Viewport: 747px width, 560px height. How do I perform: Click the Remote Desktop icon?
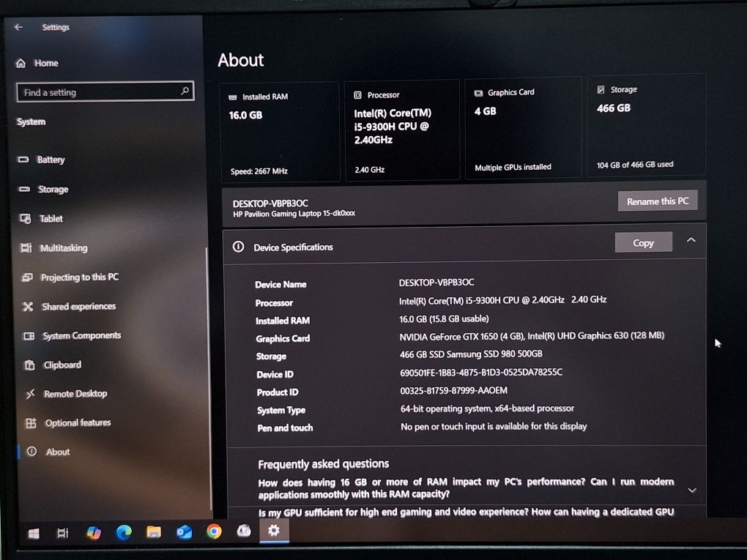point(31,394)
